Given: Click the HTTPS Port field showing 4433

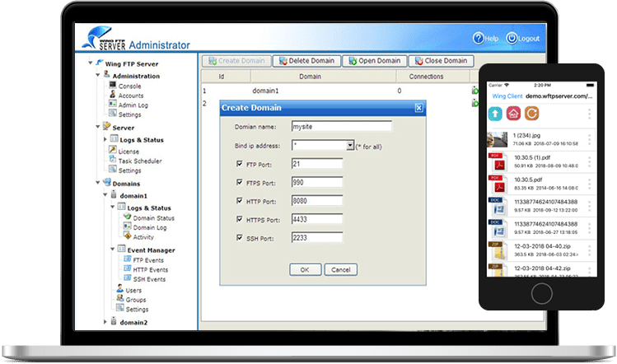Looking at the screenshot, I should click(x=317, y=219).
